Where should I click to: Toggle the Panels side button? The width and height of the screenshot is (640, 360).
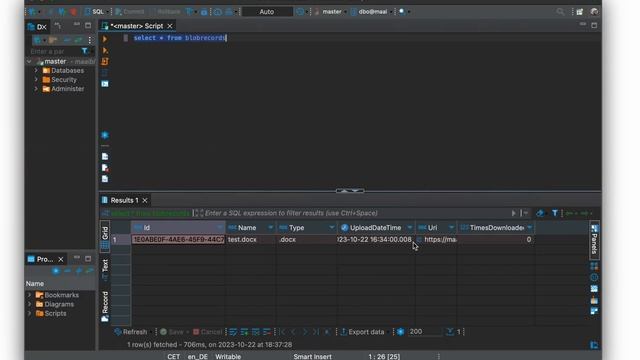coord(594,240)
